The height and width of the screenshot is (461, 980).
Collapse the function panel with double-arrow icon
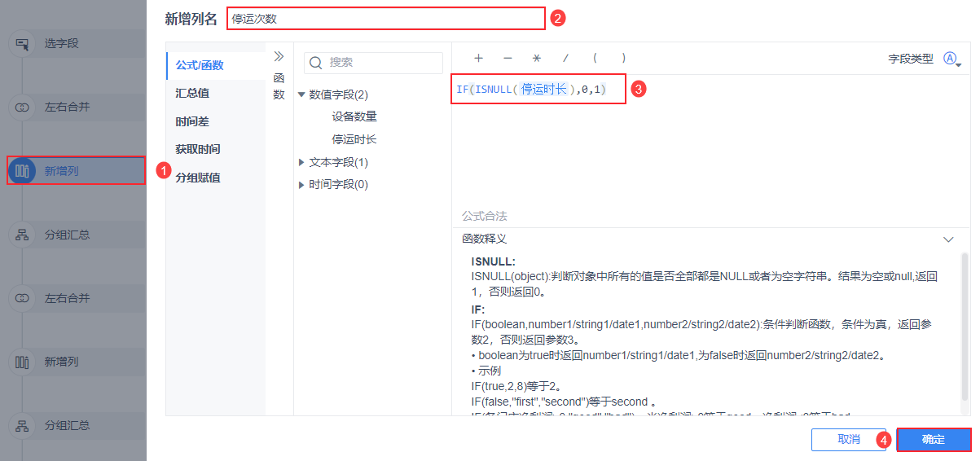[x=279, y=57]
